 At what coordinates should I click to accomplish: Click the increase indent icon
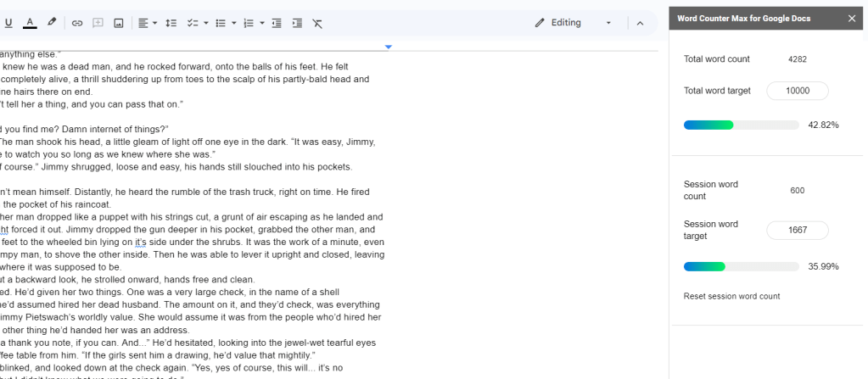point(297,23)
